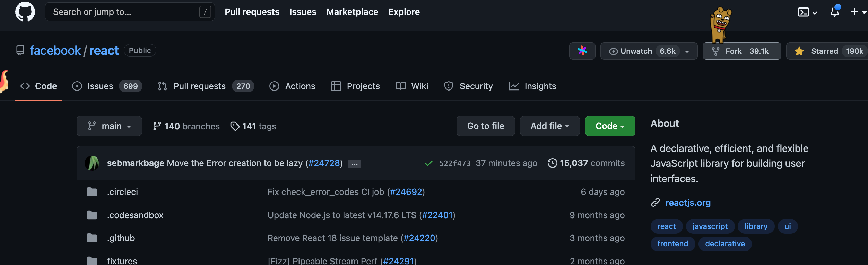Open the facebook owner link

(55, 51)
